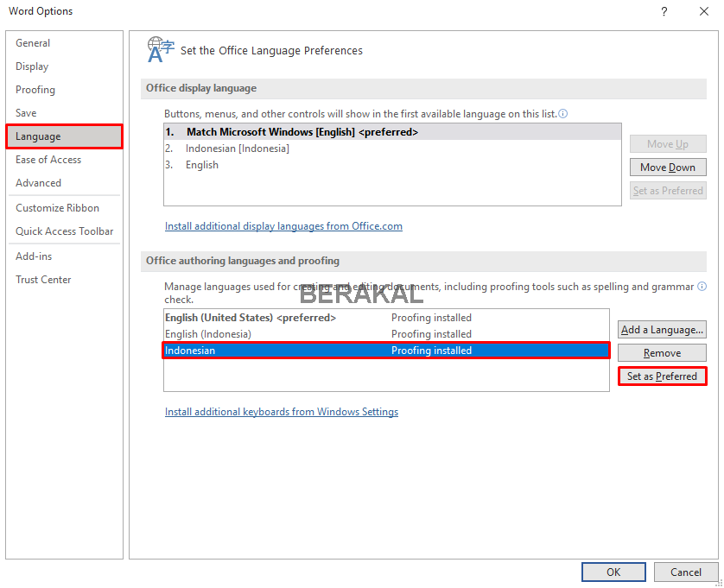The image size is (724, 588).
Task: Open Quick Access Toolbar settings
Action: (64, 231)
